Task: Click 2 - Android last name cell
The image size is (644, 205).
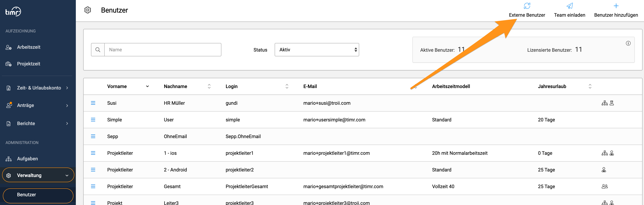Action: (x=175, y=170)
